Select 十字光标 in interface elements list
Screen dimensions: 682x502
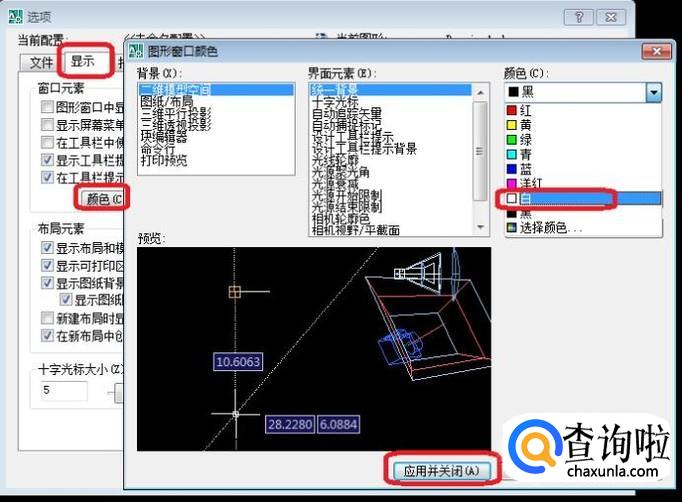coord(335,102)
